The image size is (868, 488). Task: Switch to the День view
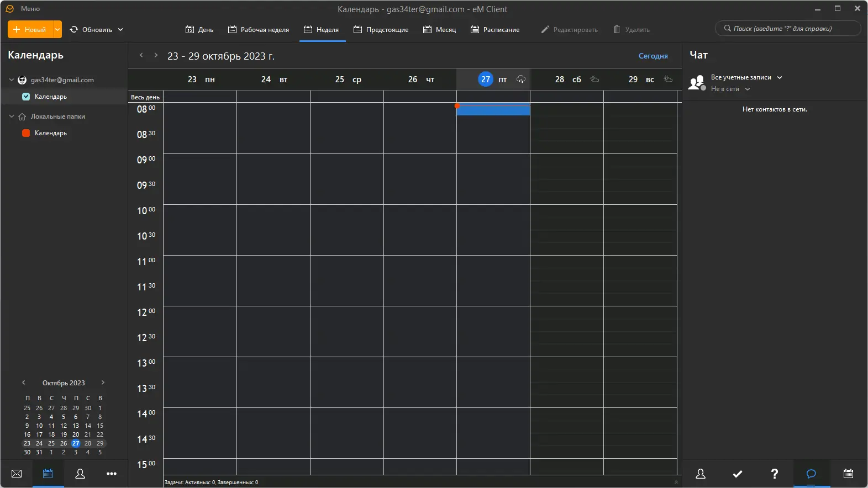point(199,30)
